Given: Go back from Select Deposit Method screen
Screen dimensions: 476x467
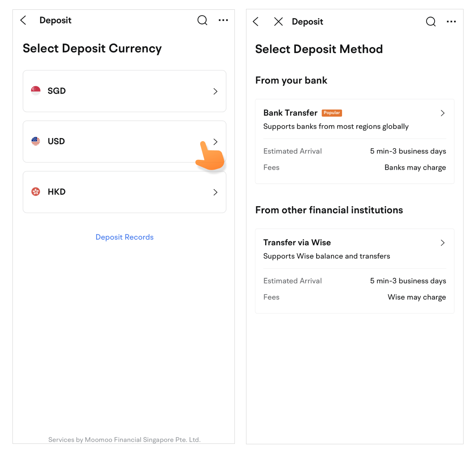Looking at the screenshot, I should coord(256,22).
